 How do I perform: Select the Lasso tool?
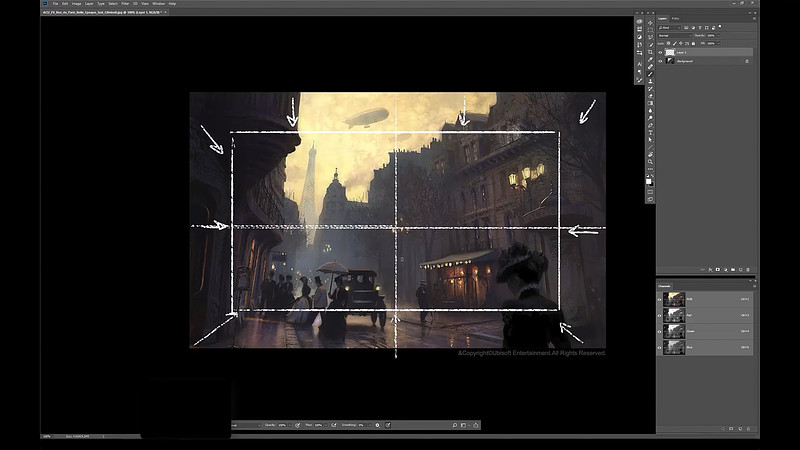click(650, 36)
